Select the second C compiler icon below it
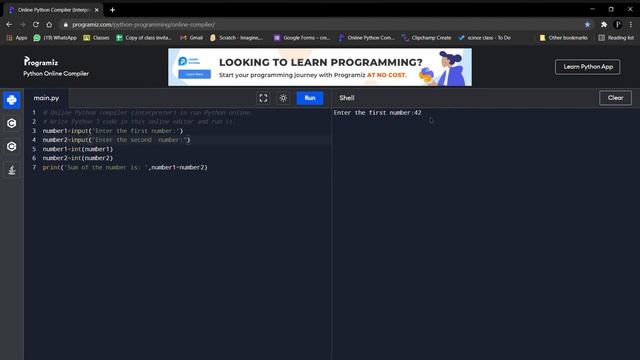Screen dimensions: 640x360 point(11,147)
